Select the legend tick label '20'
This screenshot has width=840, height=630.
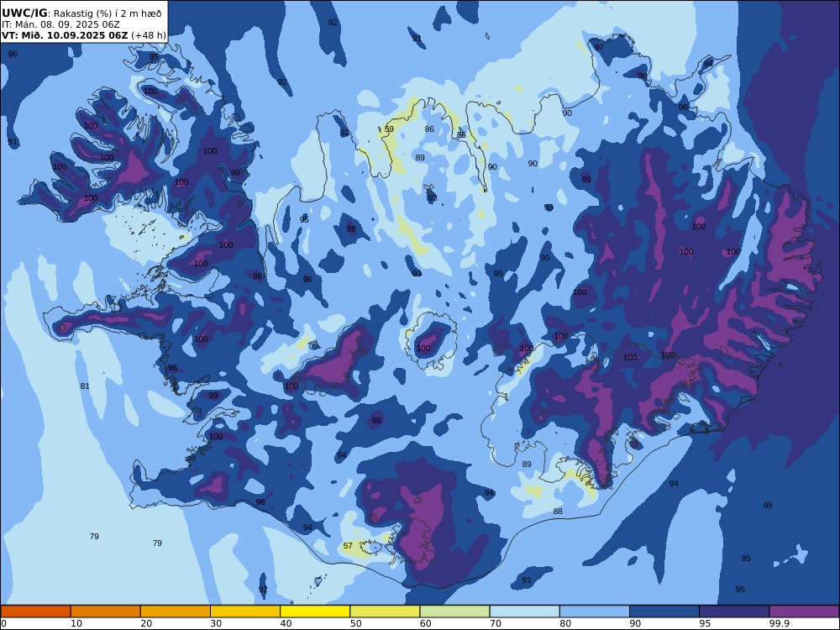point(146,623)
